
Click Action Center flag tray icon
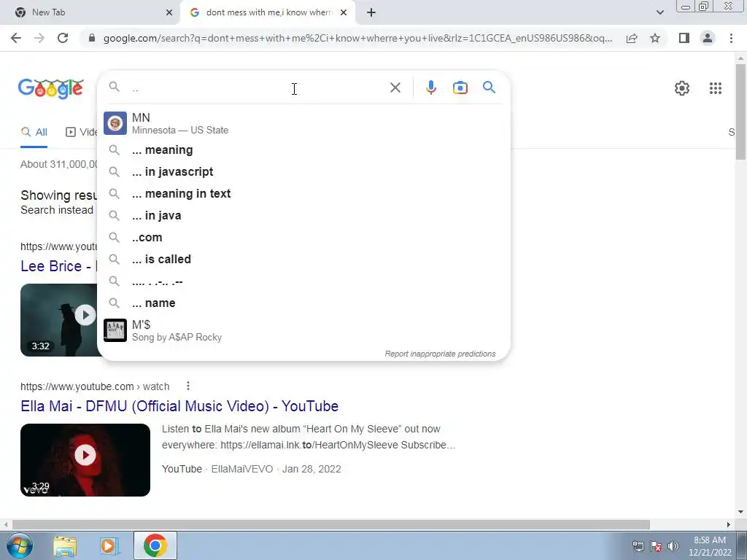[x=656, y=546]
